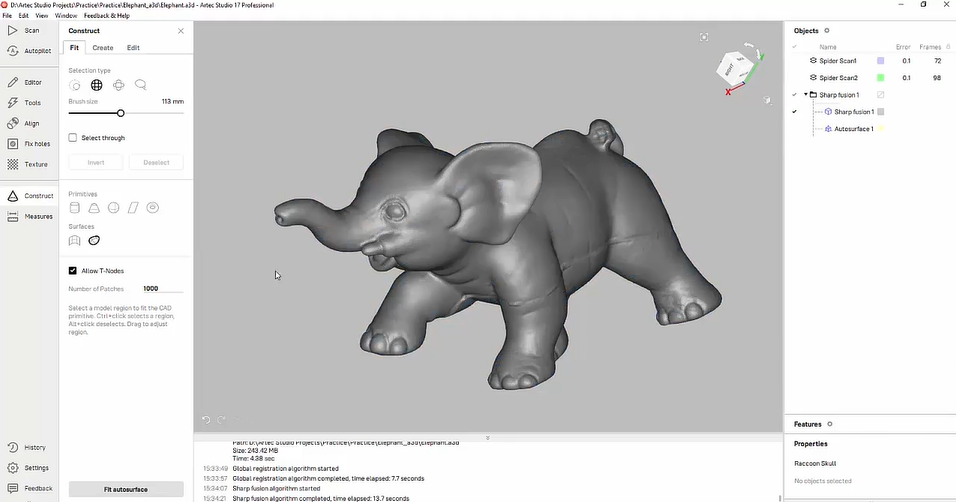Select the autosurface icon under Surfaces
The height and width of the screenshot is (502, 956).
click(94, 240)
